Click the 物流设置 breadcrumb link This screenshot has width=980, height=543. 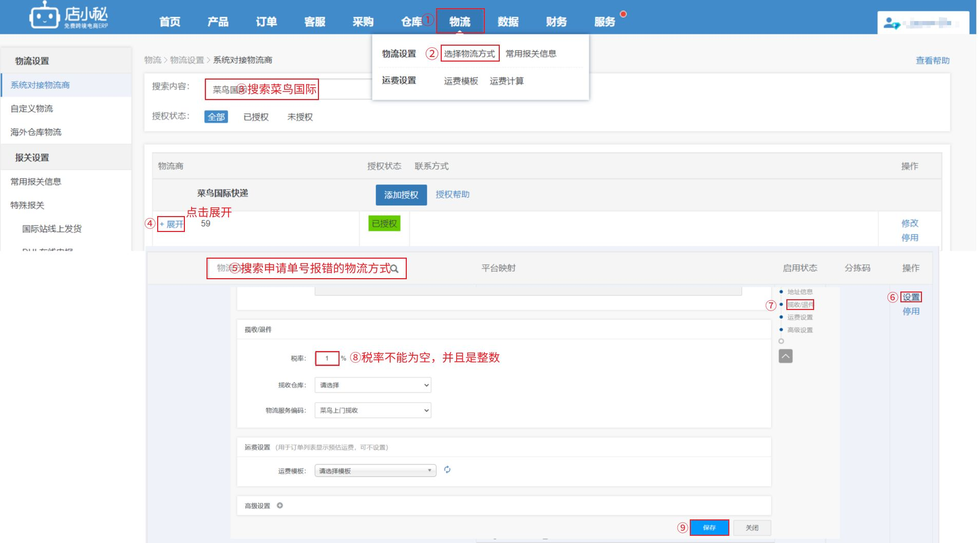[187, 60]
